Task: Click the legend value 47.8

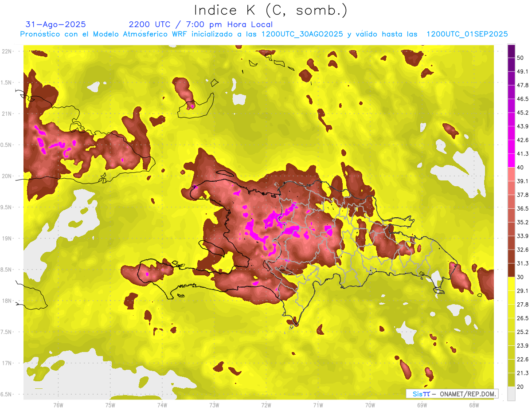Action: pyautogui.click(x=523, y=85)
